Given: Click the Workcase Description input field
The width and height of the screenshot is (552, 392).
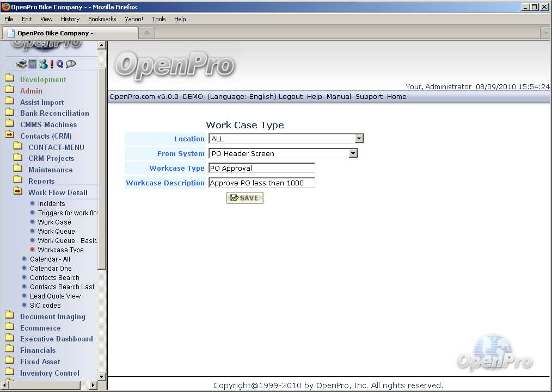Looking at the screenshot, I should click(x=261, y=183).
